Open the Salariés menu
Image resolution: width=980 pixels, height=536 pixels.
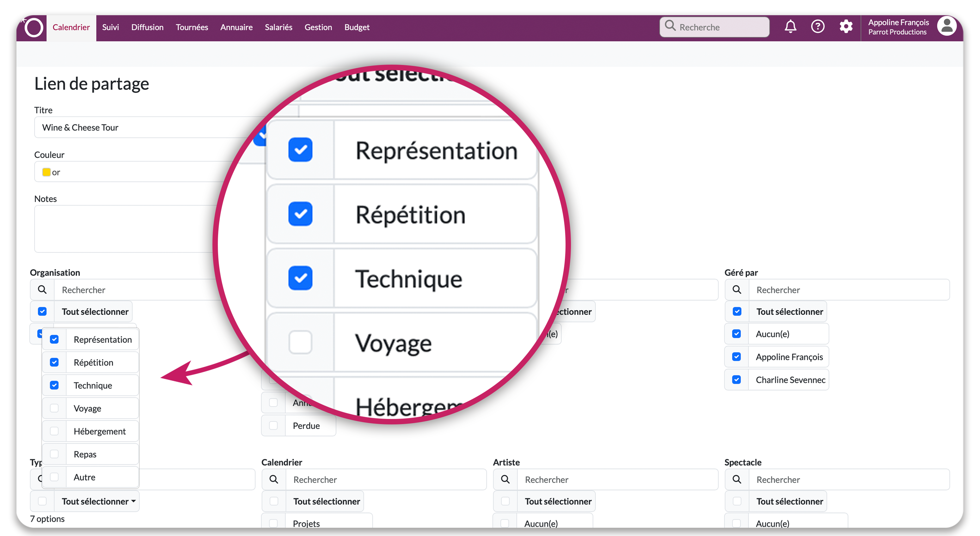click(279, 27)
